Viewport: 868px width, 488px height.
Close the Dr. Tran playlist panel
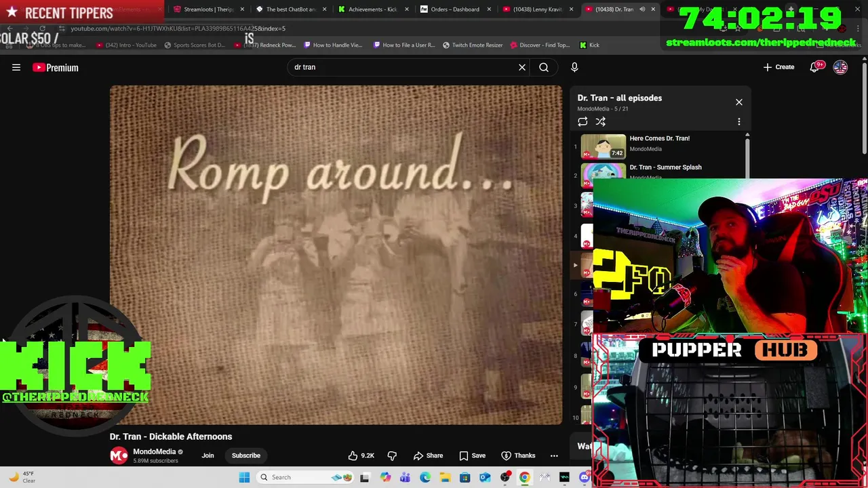pos(739,102)
